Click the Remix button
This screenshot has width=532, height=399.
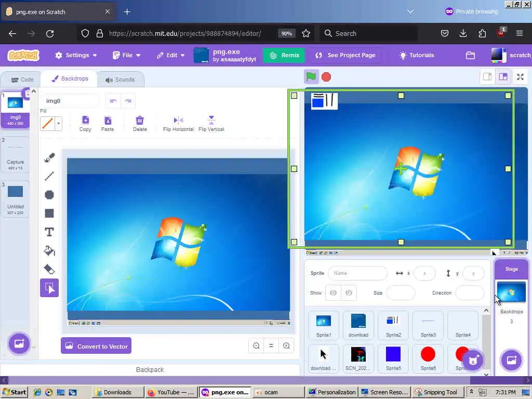coord(284,55)
